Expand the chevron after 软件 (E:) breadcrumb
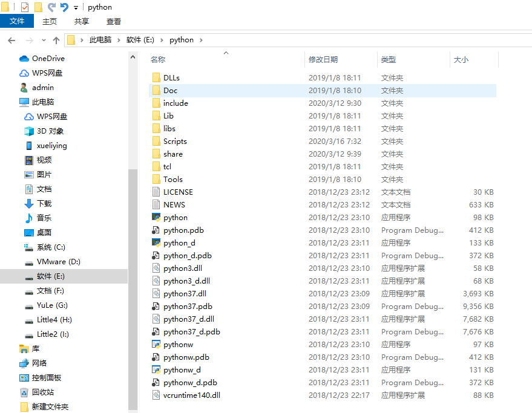Image resolution: width=532 pixels, height=413 pixels. click(162, 40)
